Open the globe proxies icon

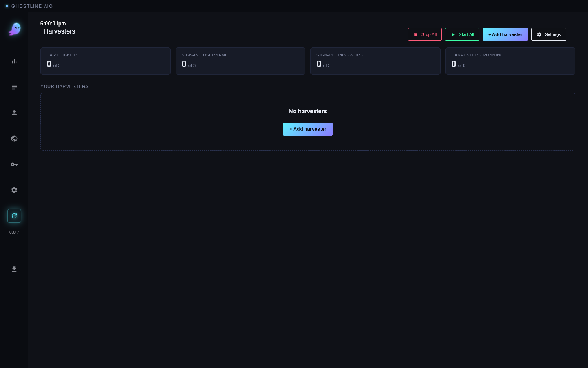point(14,139)
